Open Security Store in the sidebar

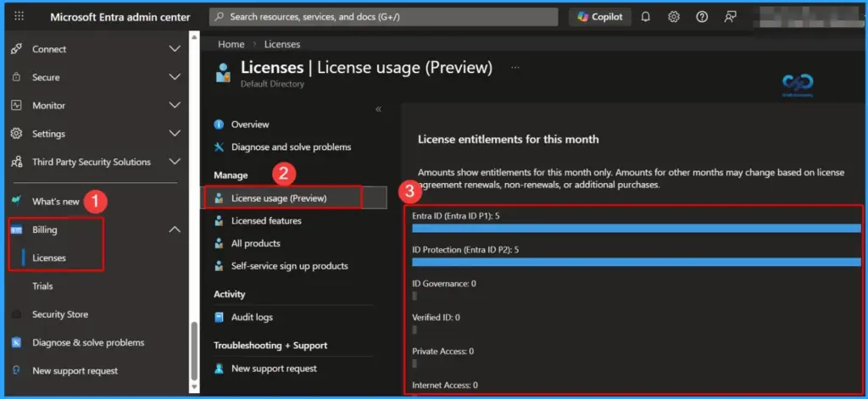click(x=60, y=314)
